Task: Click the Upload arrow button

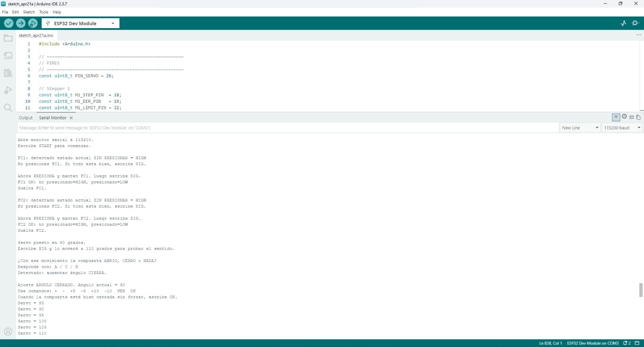Action: (21, 23)
